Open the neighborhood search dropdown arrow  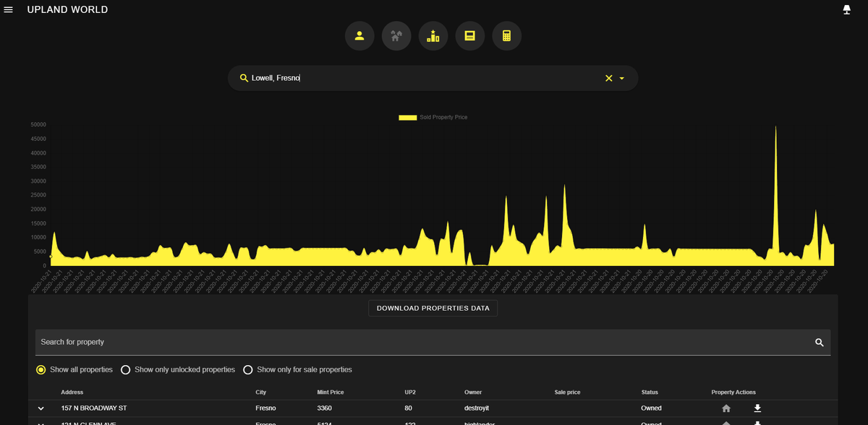[x=622, y=78]
